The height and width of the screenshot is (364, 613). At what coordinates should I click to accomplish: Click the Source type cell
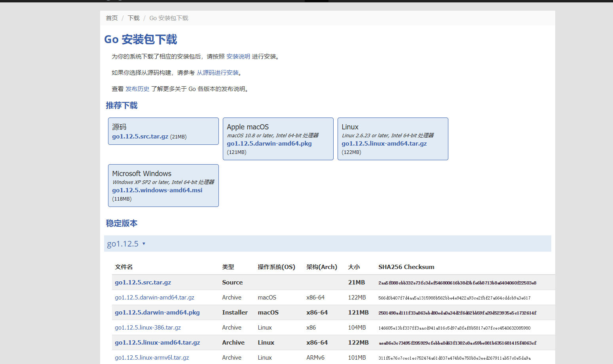tap(232, 282)
